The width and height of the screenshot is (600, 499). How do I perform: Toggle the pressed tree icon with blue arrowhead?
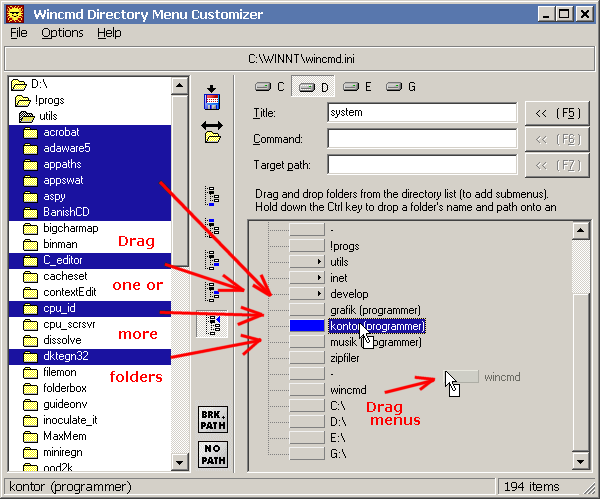[x=212, y=324]
